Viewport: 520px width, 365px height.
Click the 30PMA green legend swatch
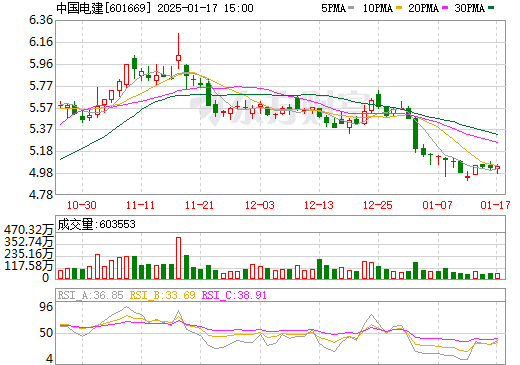(491, 8)
